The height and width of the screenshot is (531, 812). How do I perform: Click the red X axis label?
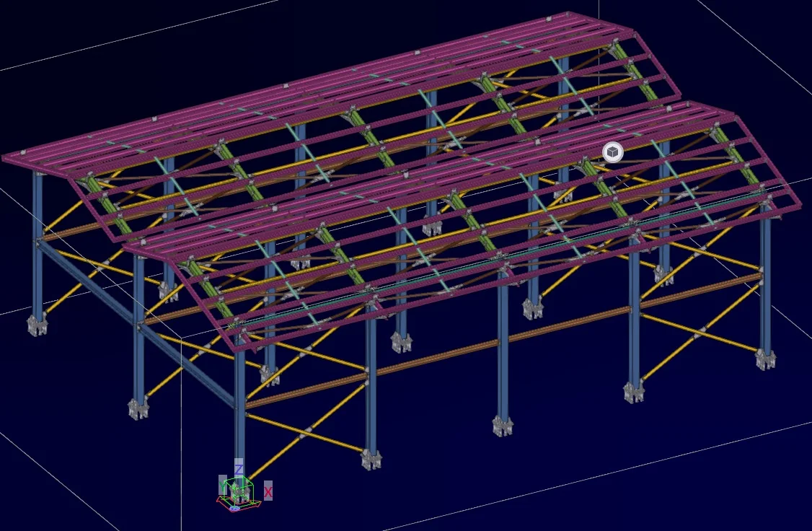click(268, 491)
